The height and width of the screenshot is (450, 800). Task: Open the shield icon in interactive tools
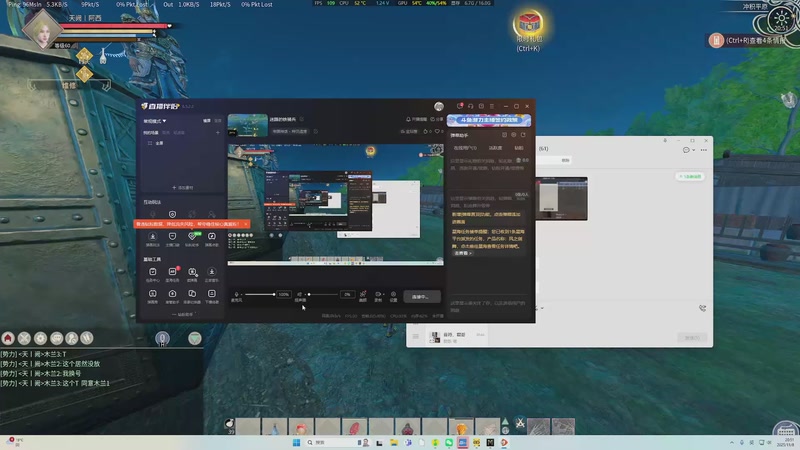[x=172, y=214]
